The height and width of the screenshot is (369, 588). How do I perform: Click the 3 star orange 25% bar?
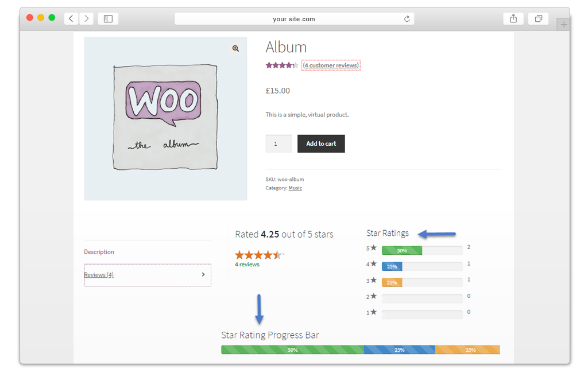(x=392, y=282)
